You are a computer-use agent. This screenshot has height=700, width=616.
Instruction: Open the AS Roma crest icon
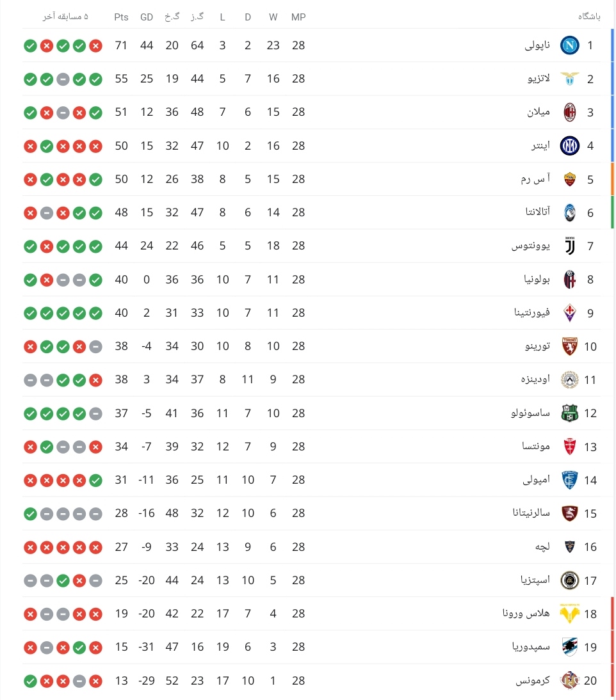click(x=569, y=179)
